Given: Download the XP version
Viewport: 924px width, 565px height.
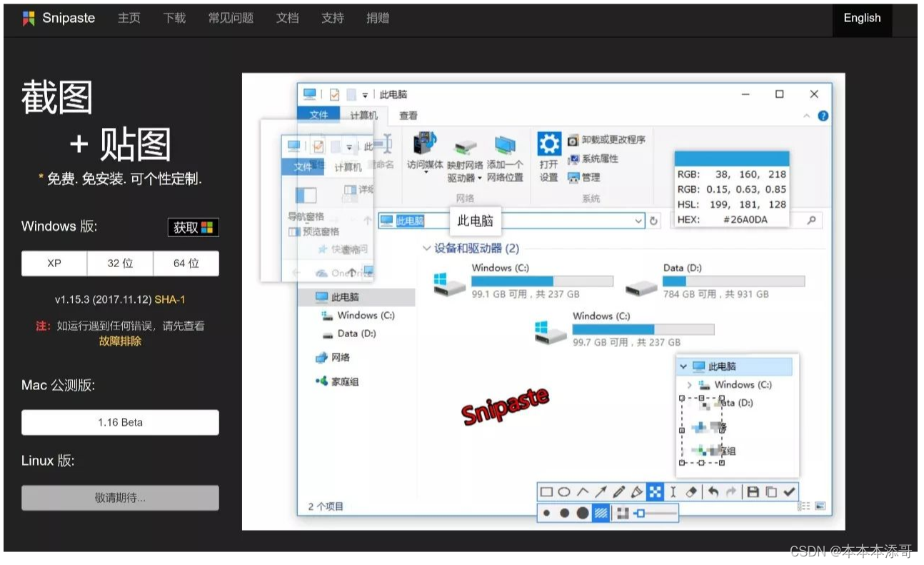Looking at the screenshot, I should click(54, 264).
